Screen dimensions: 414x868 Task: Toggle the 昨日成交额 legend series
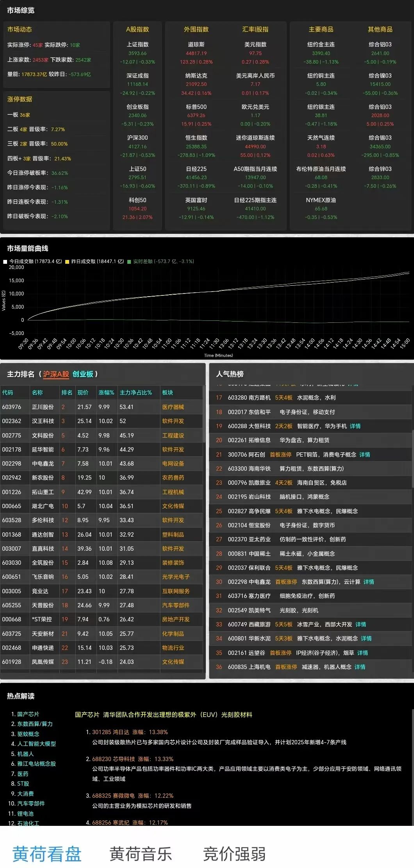click(97, 261)
